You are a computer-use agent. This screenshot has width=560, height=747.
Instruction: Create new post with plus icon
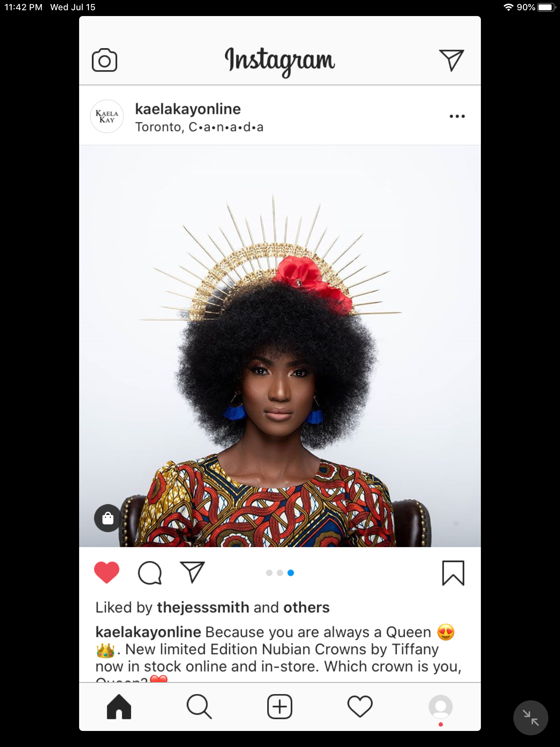[280, 707]
